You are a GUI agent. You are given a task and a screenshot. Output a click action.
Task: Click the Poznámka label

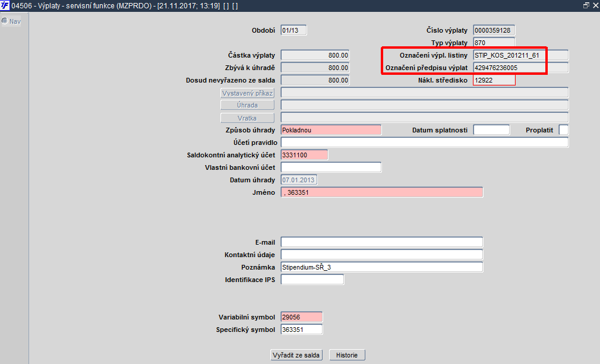coord(258,267)
